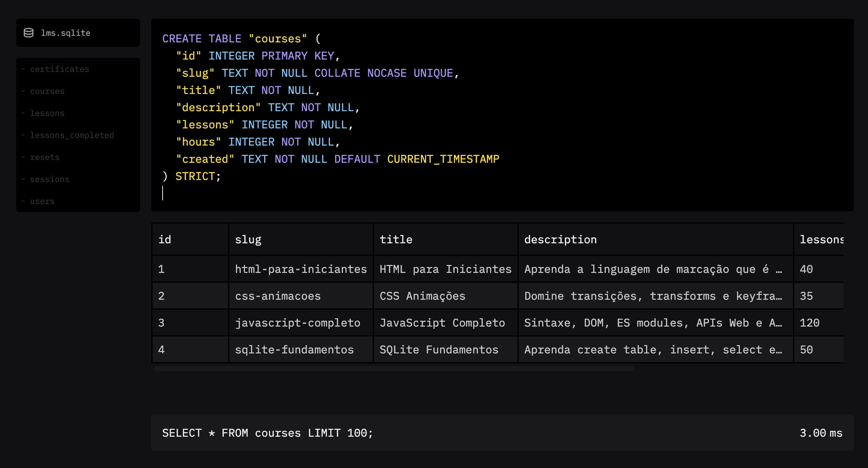The image size is (868, 468).
Task: Click the title column header
Action: 446,240
